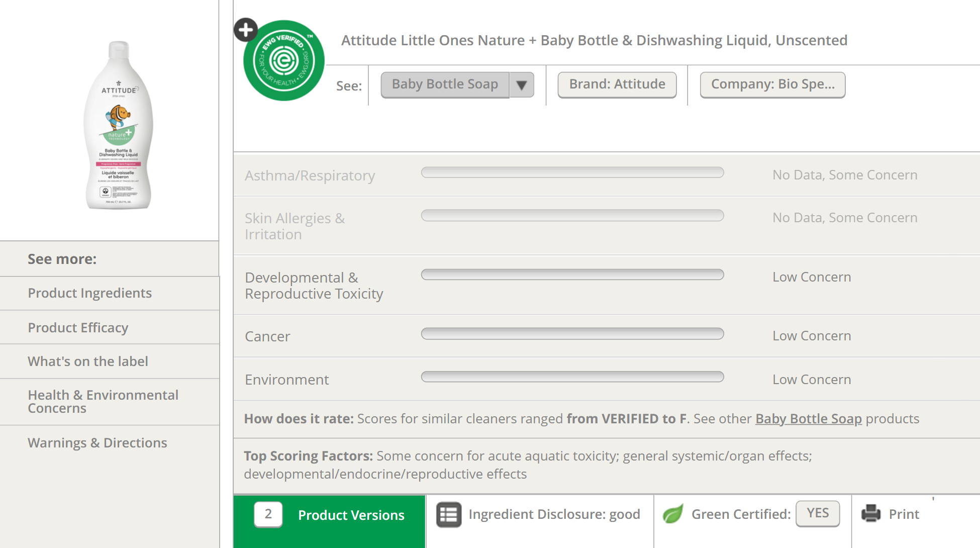Click the 'Low Concern' text beside Cancer
980x548 pixels.
pyautogui.click(x=812, y=336)
